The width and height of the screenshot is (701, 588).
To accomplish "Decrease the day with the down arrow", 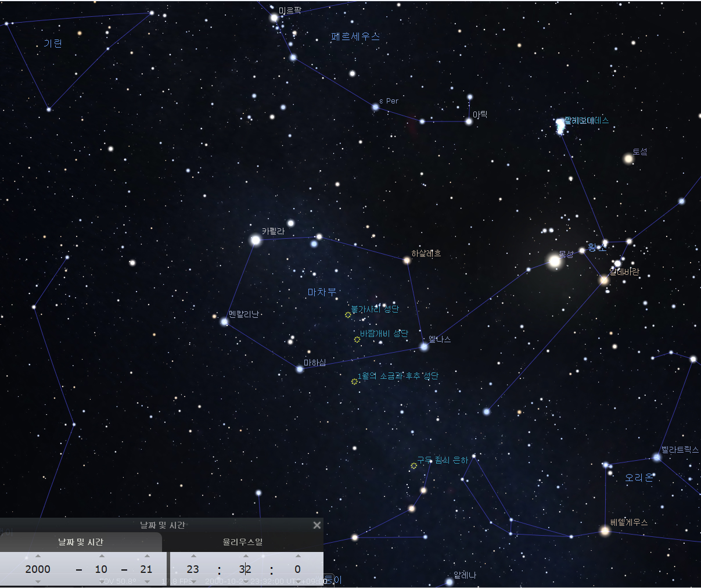I will 147,582.
